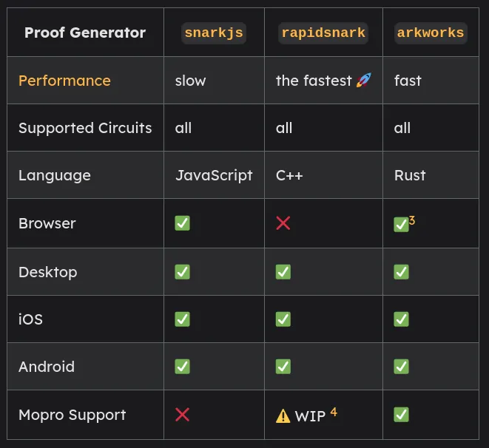Image resolution: width=489 pixels, height=448 pixels.
Task: Click the green check for arkworks Android
Action: pos(401,367)
